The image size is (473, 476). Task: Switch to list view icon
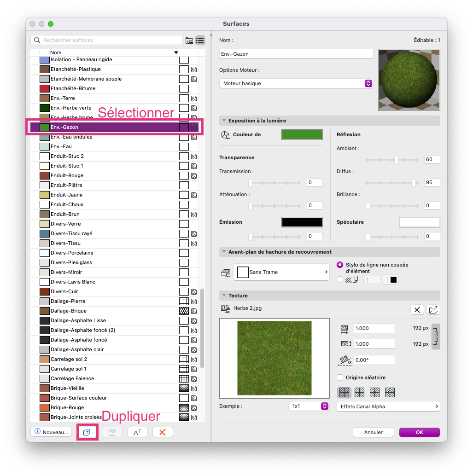click(200, 41)
